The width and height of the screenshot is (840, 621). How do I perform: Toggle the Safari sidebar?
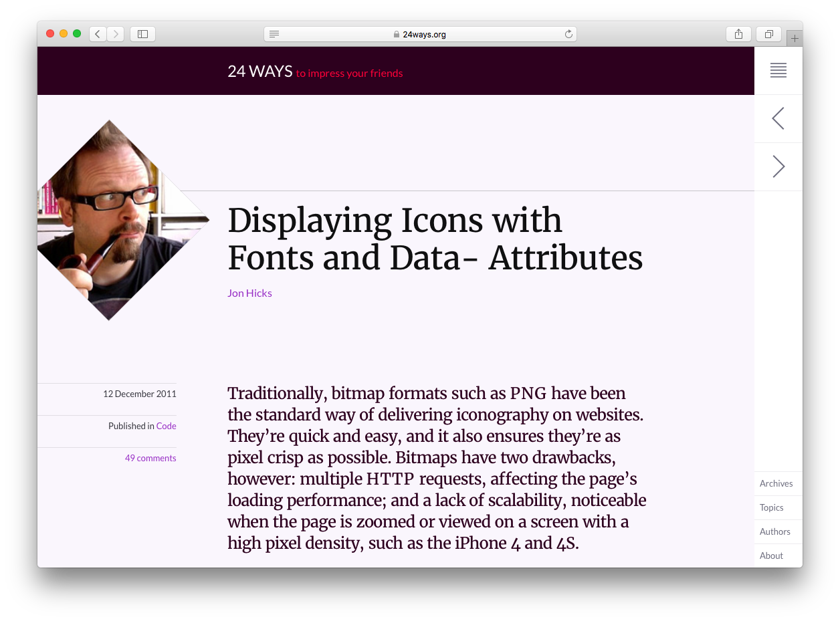pyautogui.click(x=142, y=33)
